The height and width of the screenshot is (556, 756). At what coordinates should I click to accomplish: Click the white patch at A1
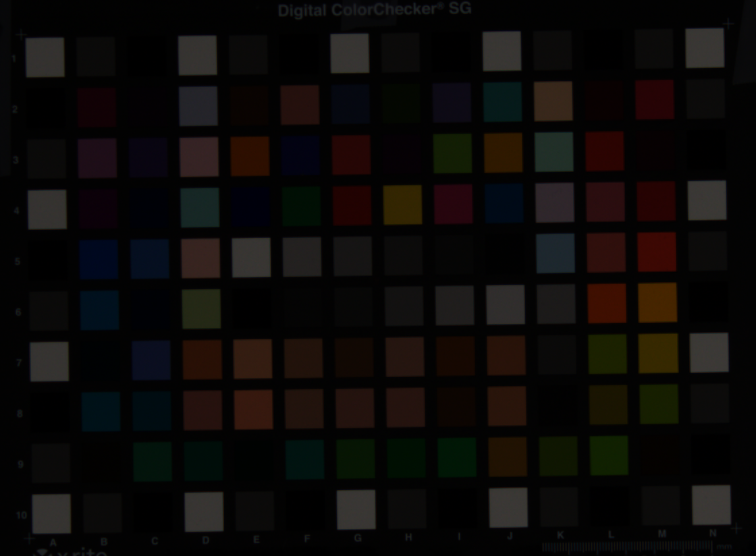(x=45, y=57)
